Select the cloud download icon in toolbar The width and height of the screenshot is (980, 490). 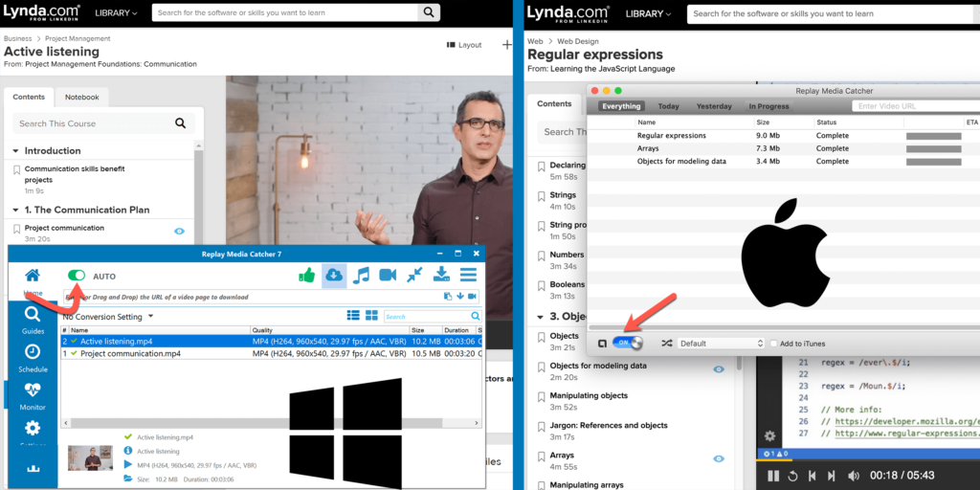pos(334,275)
